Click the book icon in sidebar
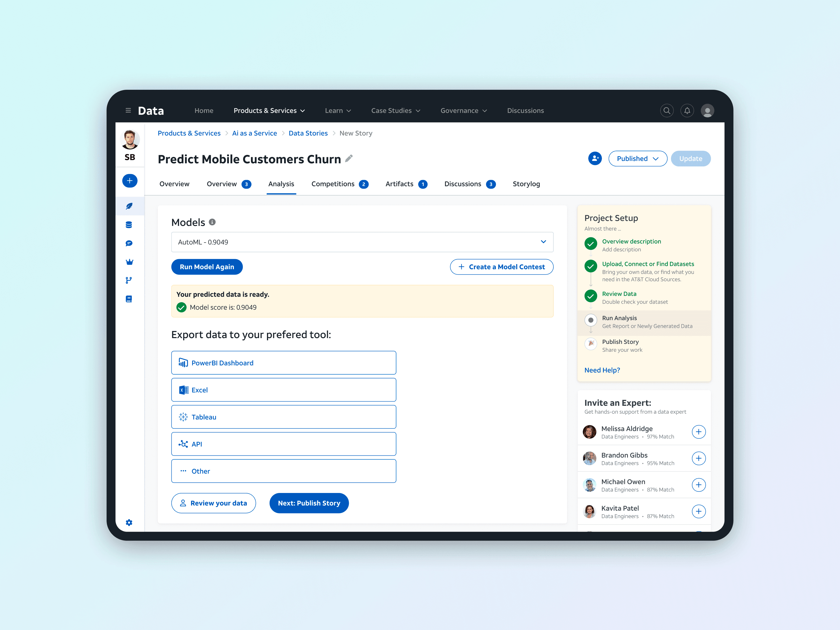This screenshot has height=630, width=840. tap(129, 299)
